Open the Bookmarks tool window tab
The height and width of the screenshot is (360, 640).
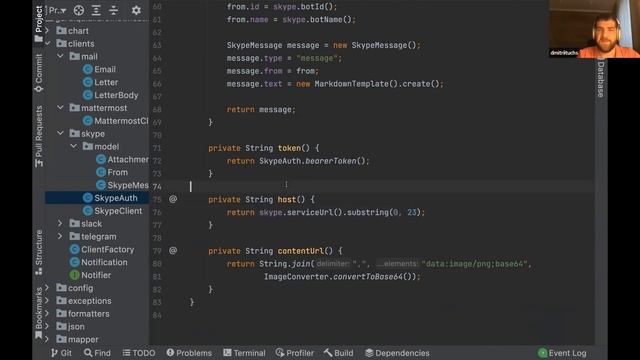(39, 313)
